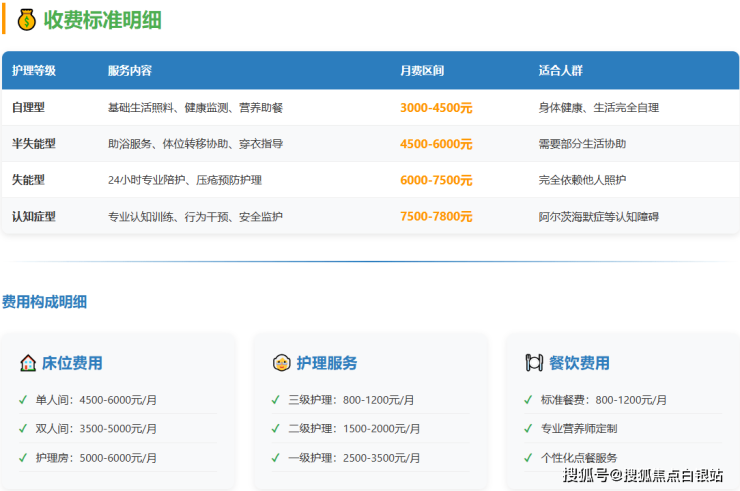Click the house icon next to 床位费用

(x=28, y=363)
